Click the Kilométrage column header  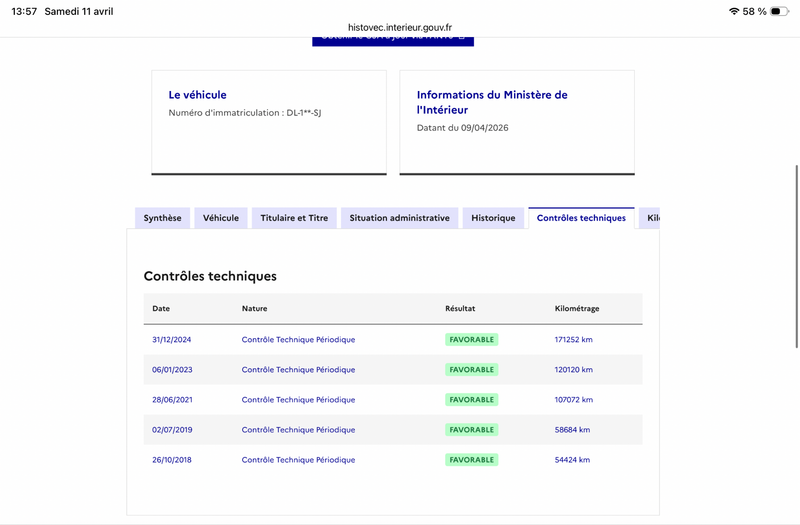577,308
